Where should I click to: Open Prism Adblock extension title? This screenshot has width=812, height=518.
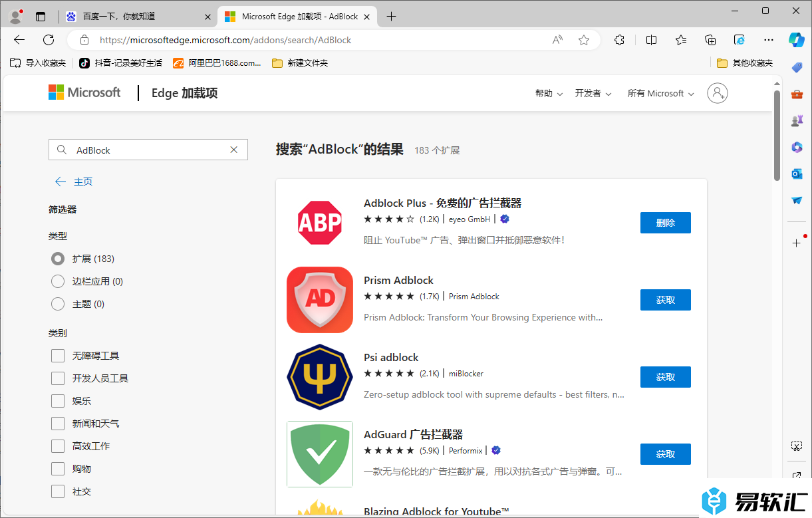click(398, 280)
